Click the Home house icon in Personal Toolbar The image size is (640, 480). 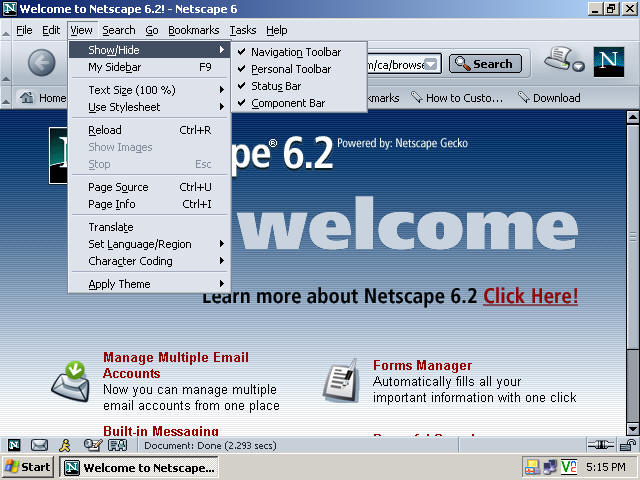27,98
